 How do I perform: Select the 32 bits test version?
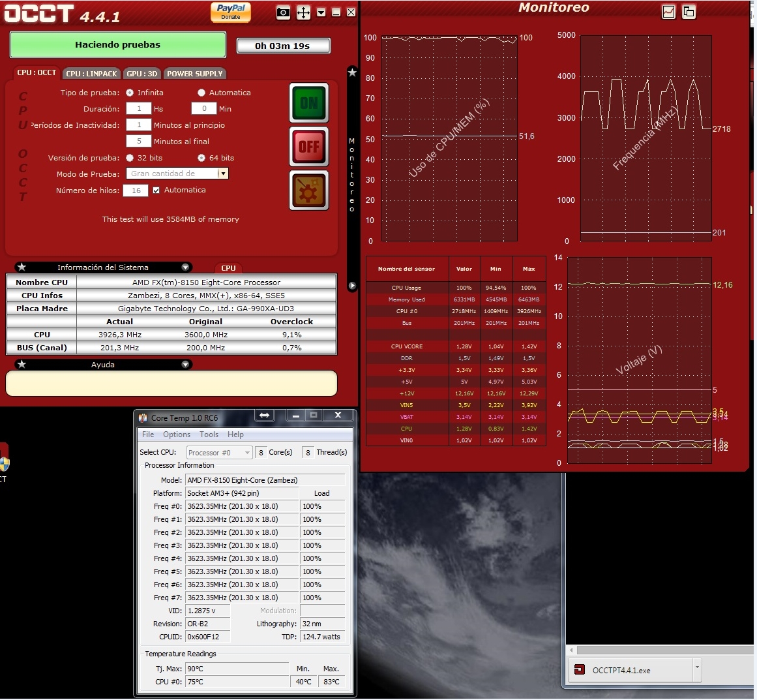point(130,158)
